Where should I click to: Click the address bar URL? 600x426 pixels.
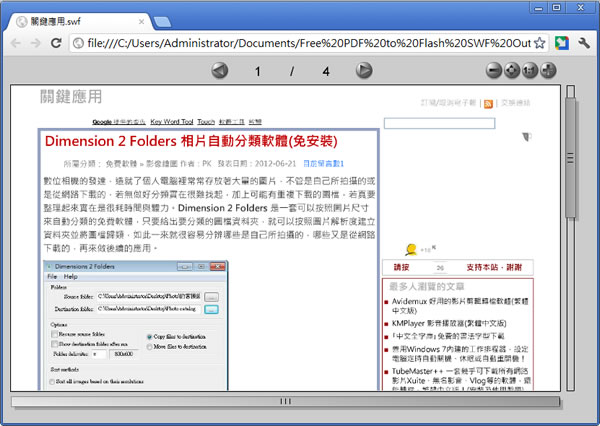point(309,43)
